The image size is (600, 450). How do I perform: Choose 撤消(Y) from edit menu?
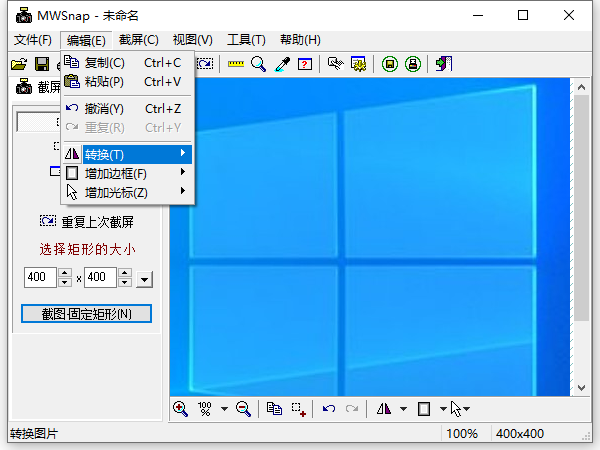(128, 109)
